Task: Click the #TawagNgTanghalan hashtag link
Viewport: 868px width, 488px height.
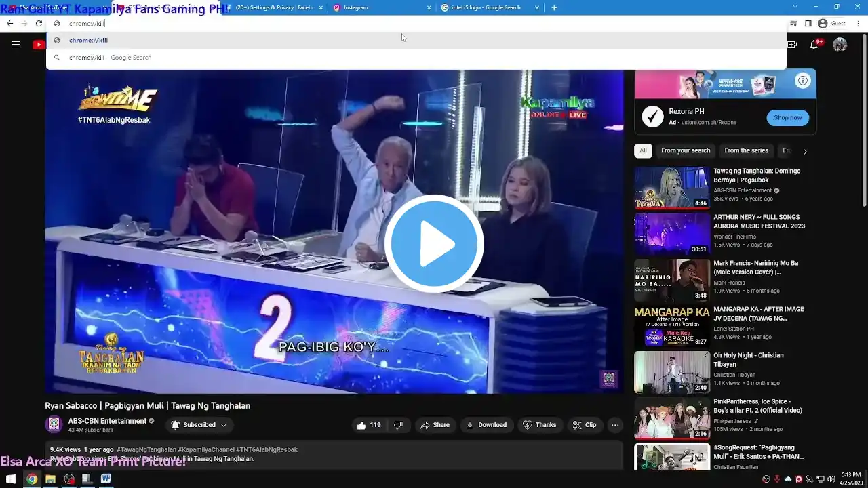Action: 146,449
